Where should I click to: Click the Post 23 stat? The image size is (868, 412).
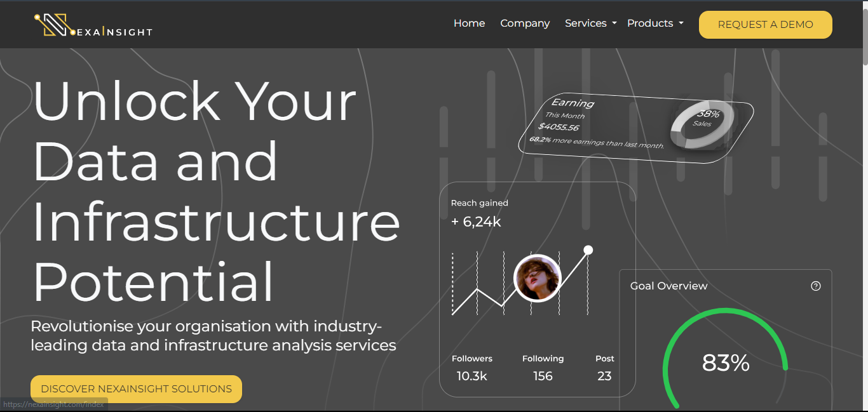[604, 368]
